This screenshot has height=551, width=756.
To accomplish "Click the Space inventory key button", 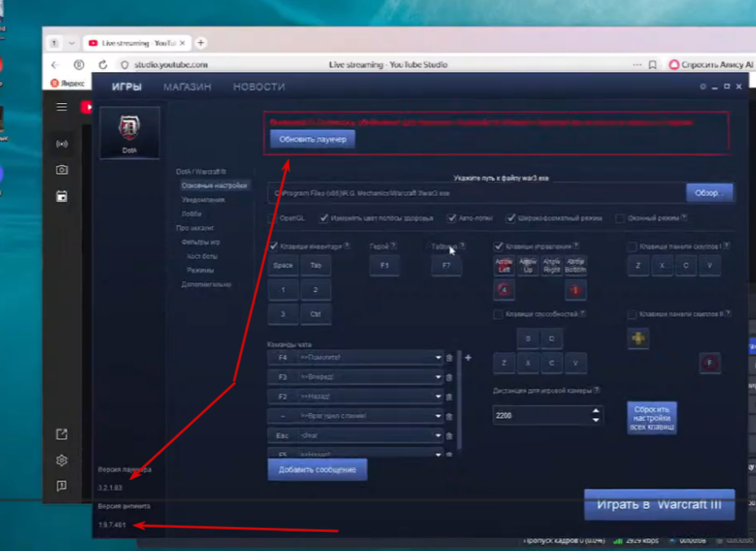I will pyautogui.click(x=283, y=266).
